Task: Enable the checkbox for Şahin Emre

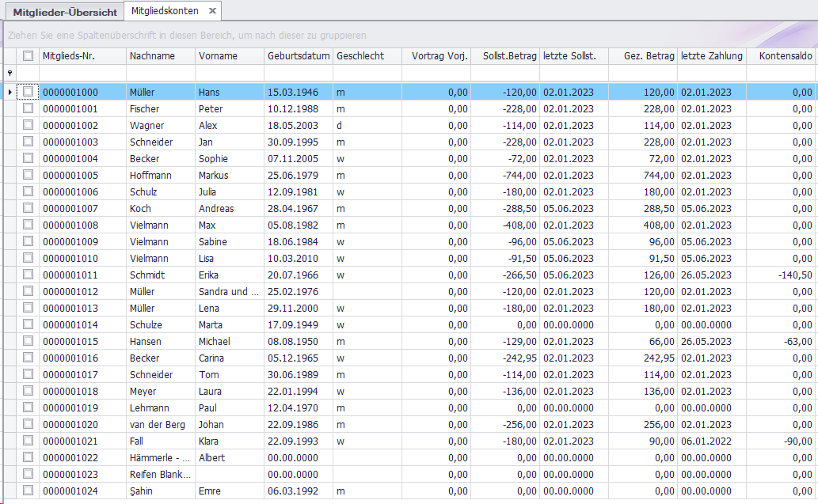Action: tap(29, 491)
